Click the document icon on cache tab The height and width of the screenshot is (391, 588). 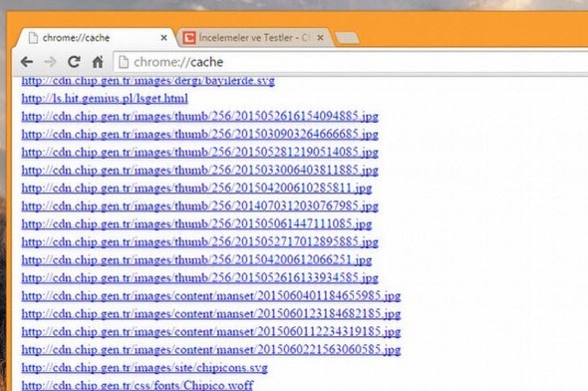33,38
